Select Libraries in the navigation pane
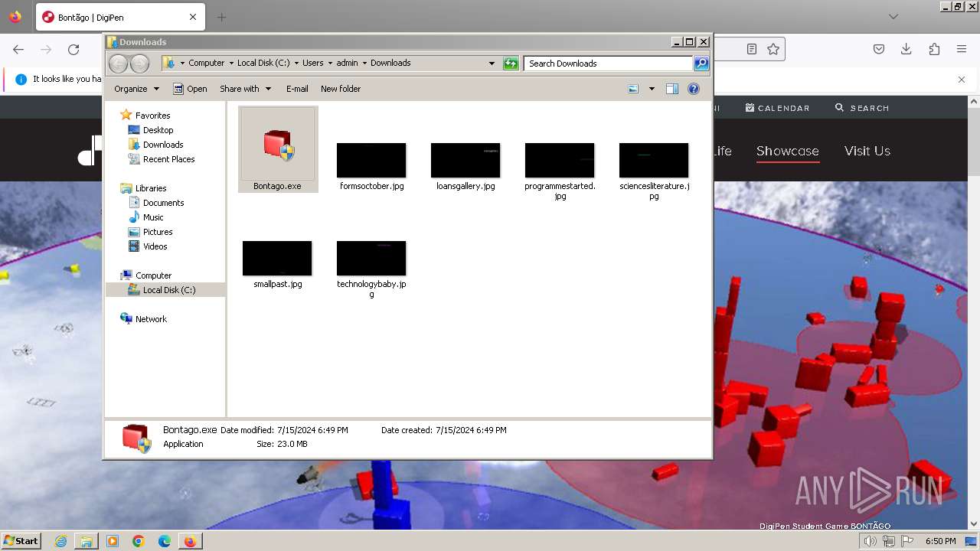This screenshot has height=551, width=980. click(x=151, y=188)
